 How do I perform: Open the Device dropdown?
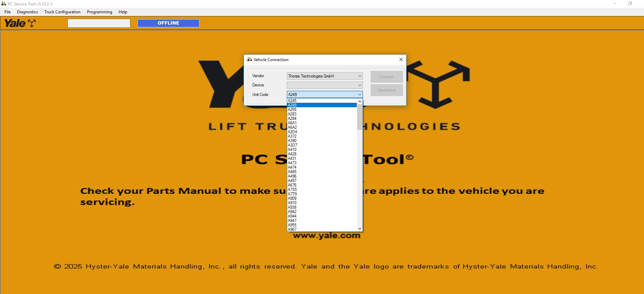point(325,85)
